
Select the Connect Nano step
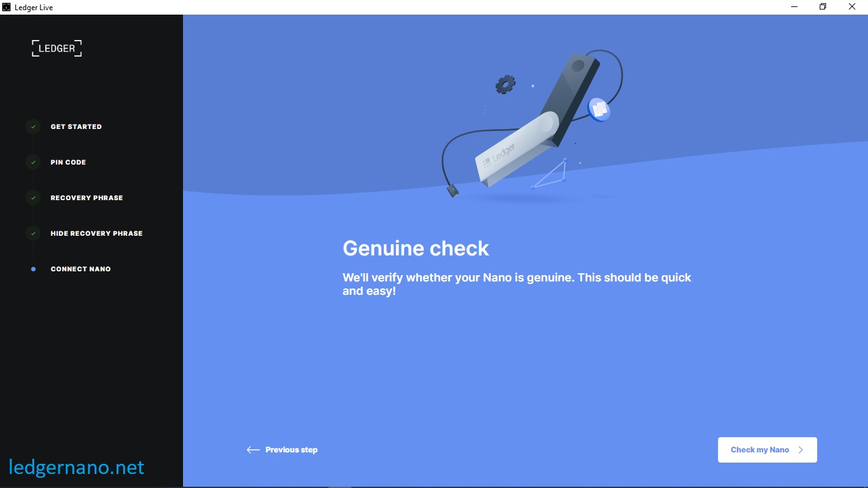pyautogui.click(x=81, y=269)
